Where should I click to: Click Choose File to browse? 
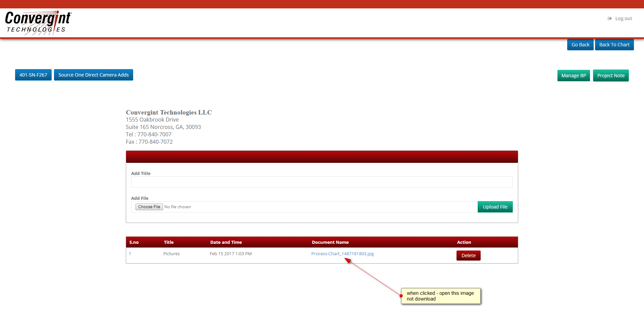149,207
